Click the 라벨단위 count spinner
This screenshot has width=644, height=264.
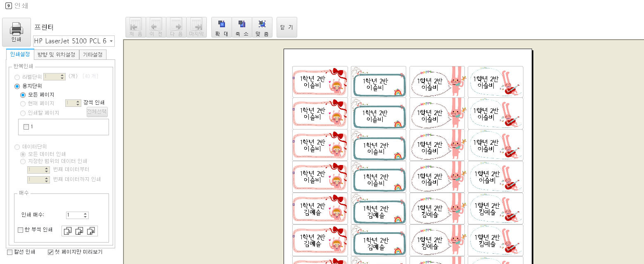tap(54, 77)
